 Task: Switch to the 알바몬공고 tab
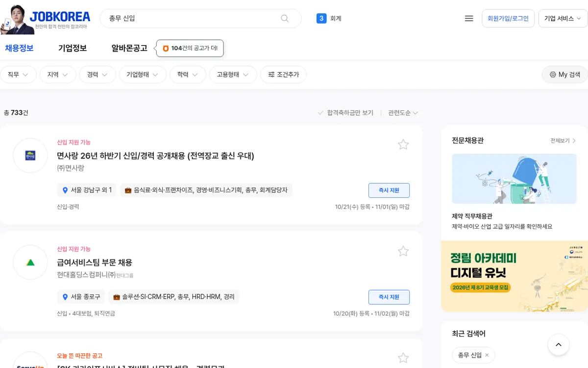click(x=129, y=48)
